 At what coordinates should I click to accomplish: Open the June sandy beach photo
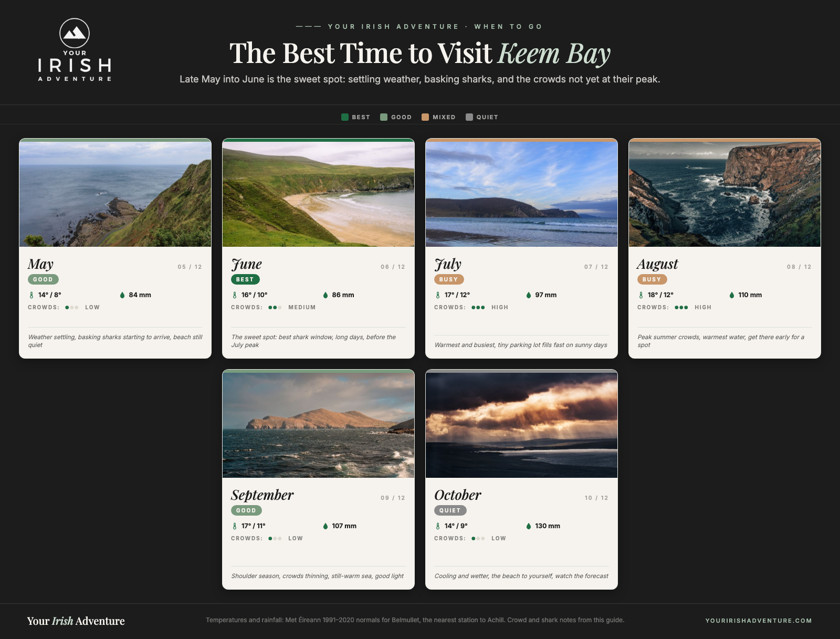pyautogui.click(x=319, y=194)
